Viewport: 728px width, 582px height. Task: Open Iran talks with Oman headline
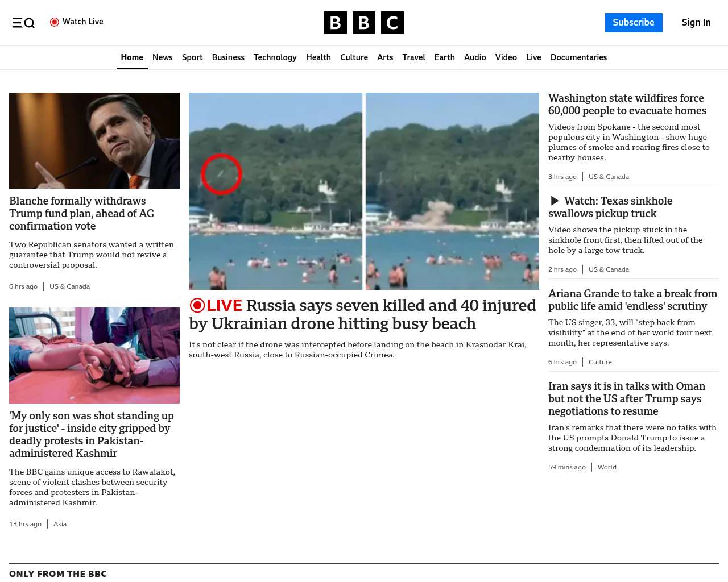pyautogui.click(x=627, y=398)
